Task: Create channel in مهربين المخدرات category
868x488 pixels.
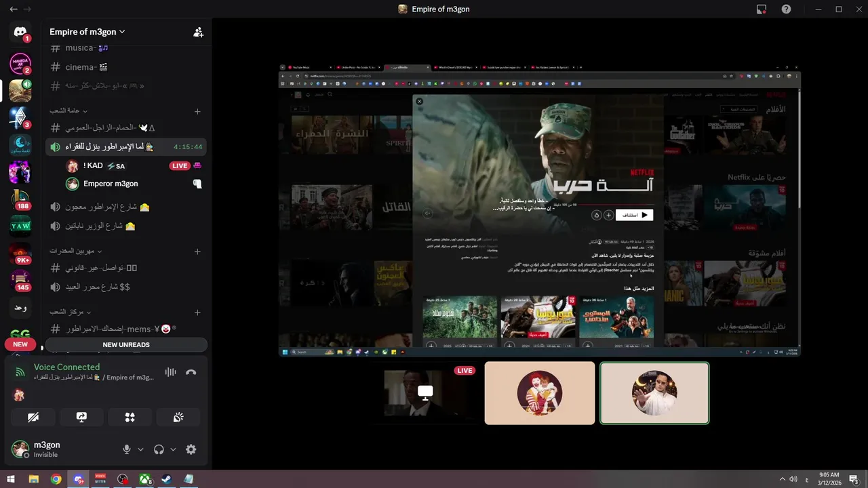Action: [x=197, y=251]
